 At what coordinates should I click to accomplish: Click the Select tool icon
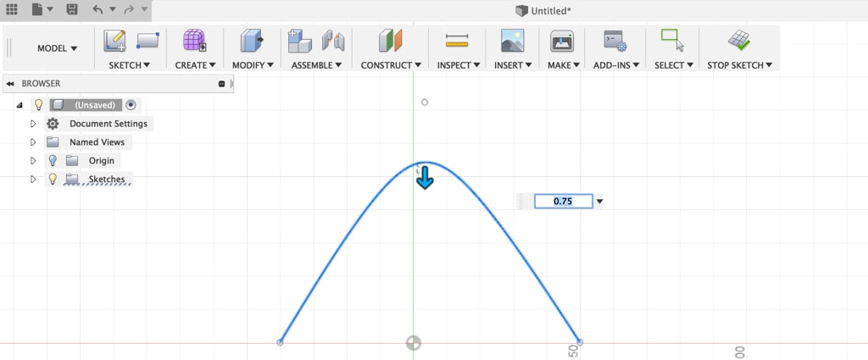coord(672,41)
